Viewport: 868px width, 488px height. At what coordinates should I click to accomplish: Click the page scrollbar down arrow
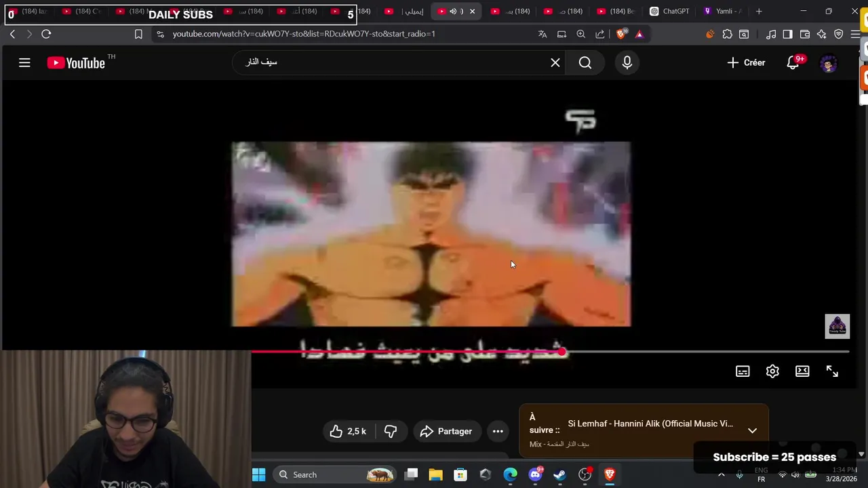(862, 455)
